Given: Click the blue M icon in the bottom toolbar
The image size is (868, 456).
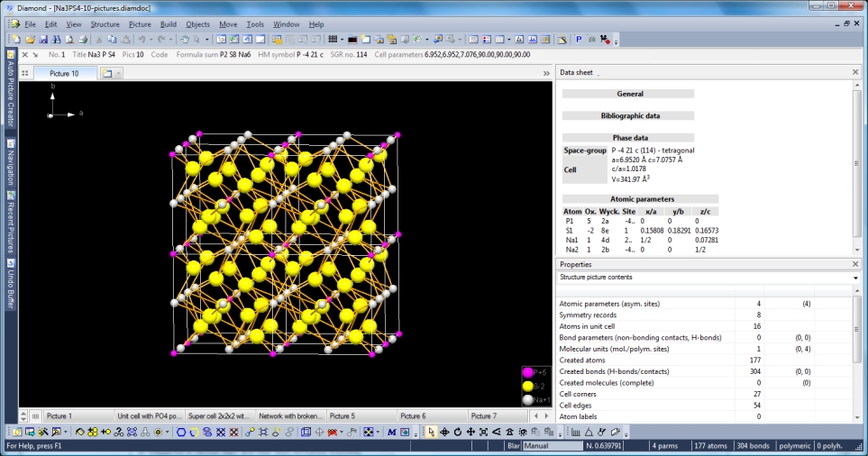Looking at the screenshot, I should point(392,433).
